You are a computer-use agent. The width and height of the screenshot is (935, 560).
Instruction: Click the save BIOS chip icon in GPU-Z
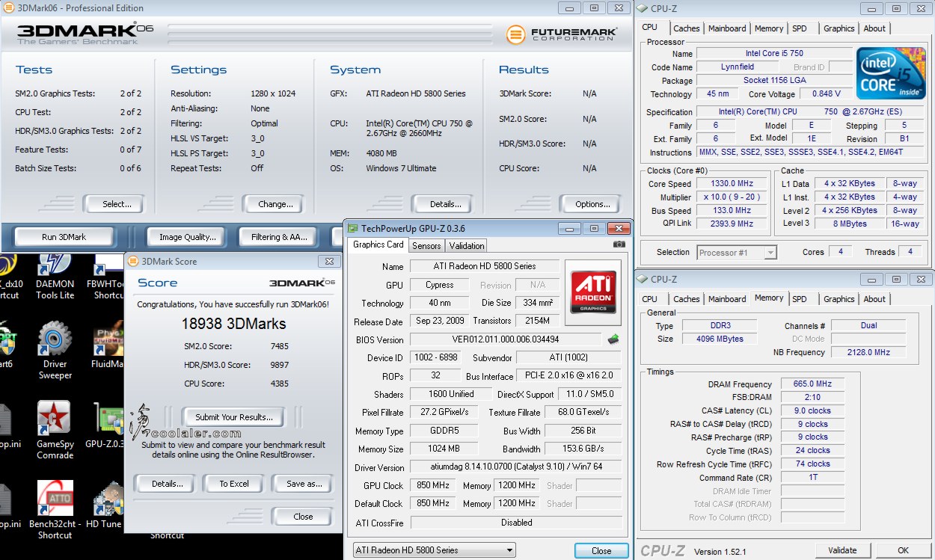pyautogui.click(x=613, y=339)
